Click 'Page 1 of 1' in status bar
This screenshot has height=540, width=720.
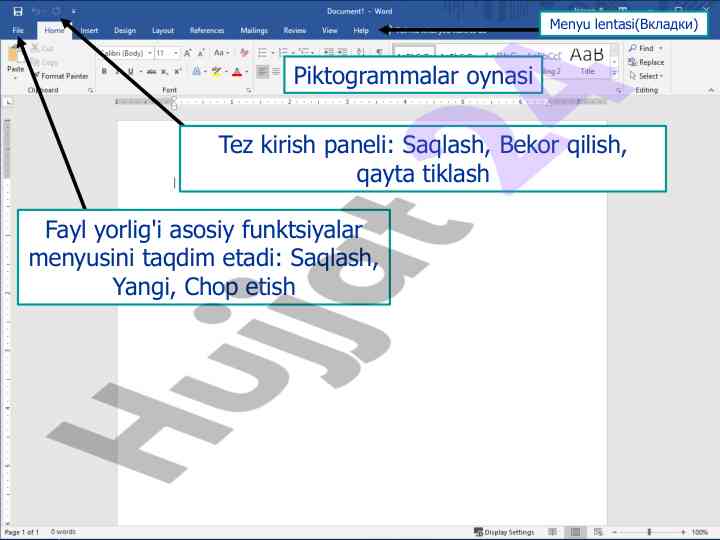22,532
